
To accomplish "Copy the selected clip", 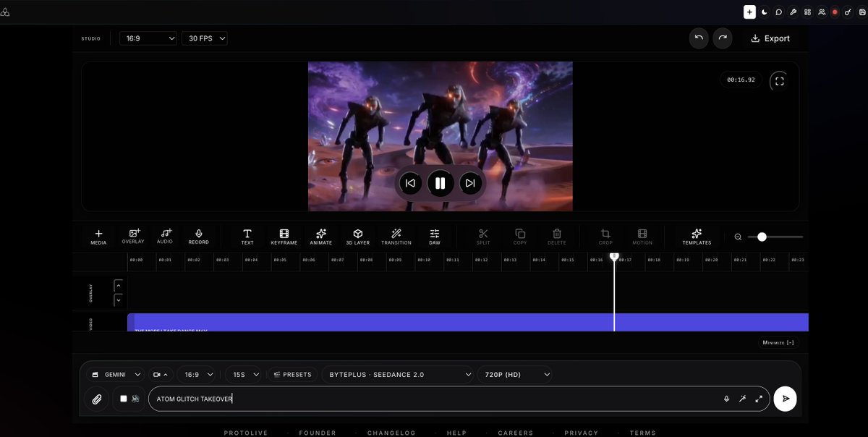I will (x=520, y=237).
